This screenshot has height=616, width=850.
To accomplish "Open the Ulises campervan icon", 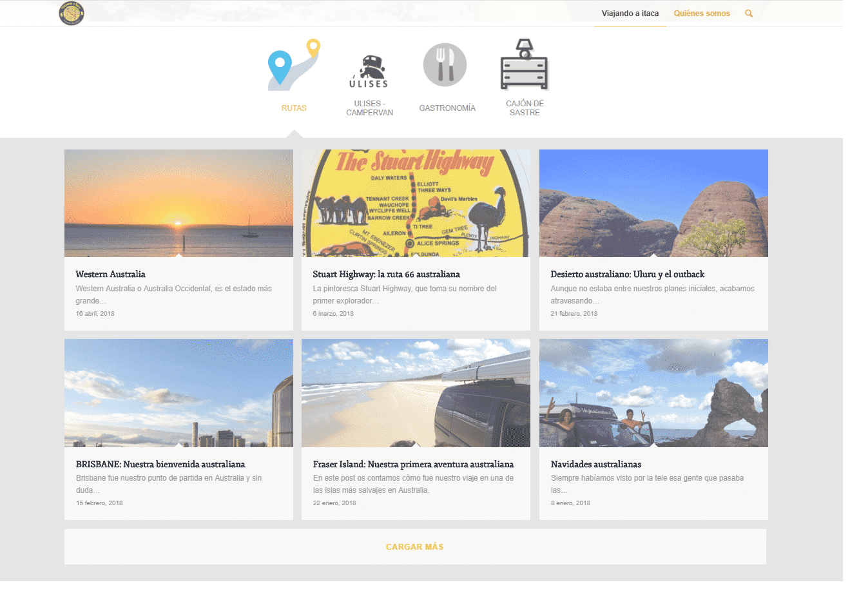I will (369, 71).
